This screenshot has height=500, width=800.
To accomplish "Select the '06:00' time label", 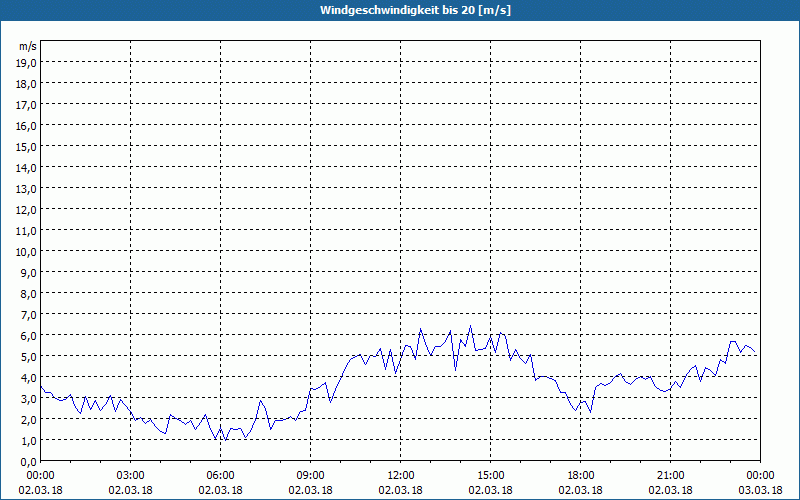I will [x=220, y=476].
